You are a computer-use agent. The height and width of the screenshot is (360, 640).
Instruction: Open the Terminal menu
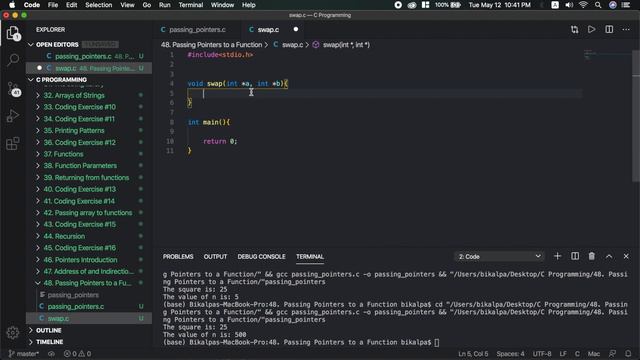pyautogui.click(x=191, y=5)
